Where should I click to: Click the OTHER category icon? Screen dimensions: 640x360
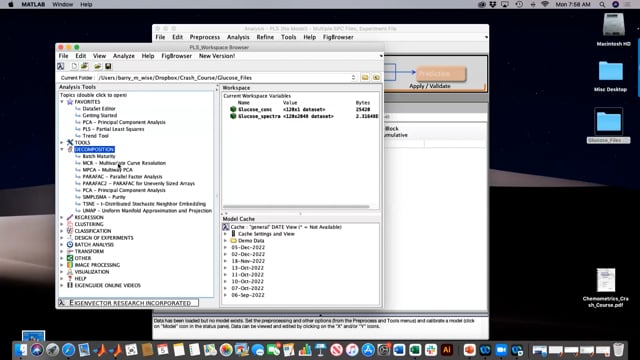coord(70,258)
